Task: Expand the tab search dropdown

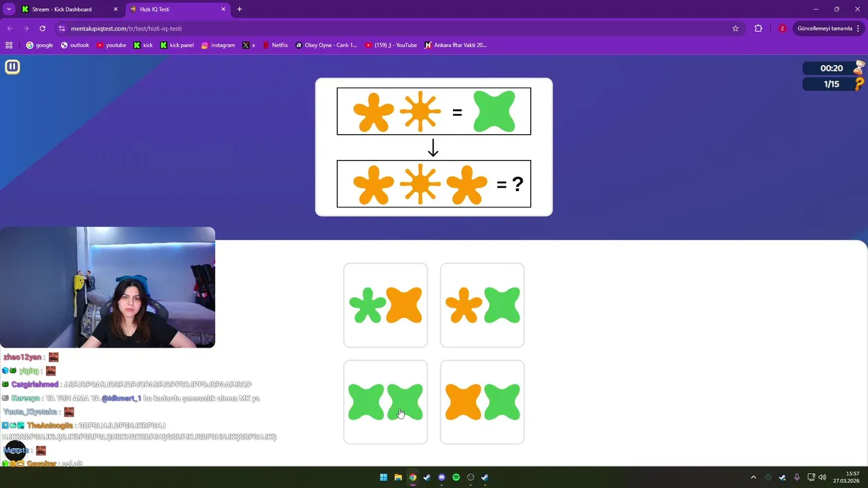Action: (9, 9)
